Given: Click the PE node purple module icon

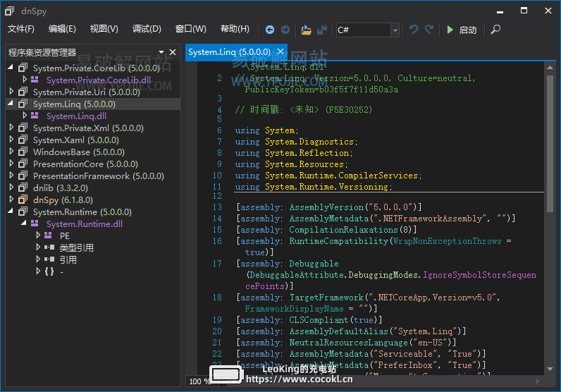Looking at the screenshot, I should coord(49,235).
